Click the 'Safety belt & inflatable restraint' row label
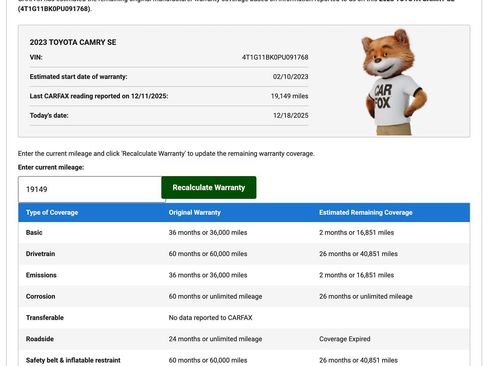Screen dimensions: 488x366 click(x=73, y=360)
